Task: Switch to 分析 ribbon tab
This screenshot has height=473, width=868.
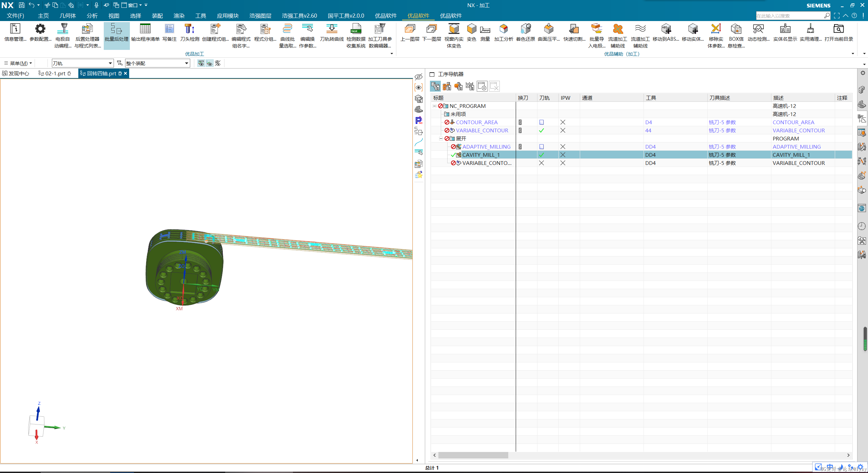Action: 92,16
